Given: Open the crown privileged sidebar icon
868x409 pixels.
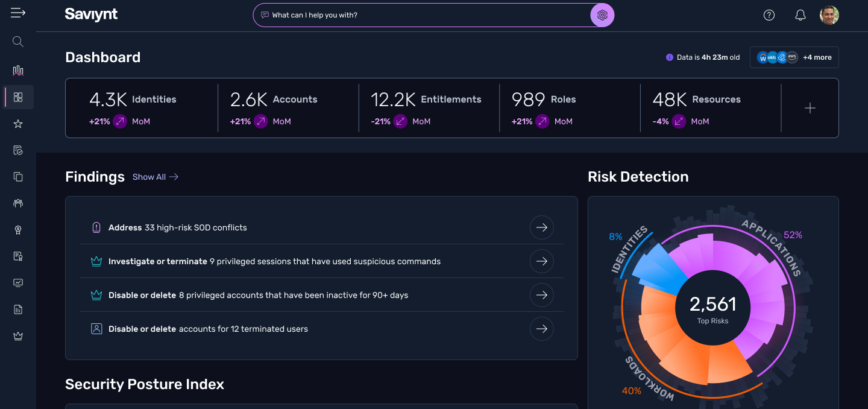Looking at the screenshot, I should (18, 336).
